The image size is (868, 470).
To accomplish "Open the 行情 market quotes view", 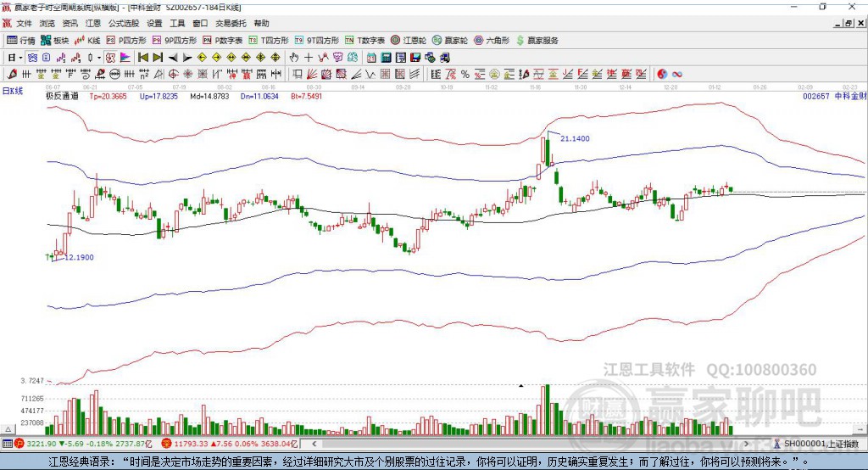I will [x=21, y=41].
